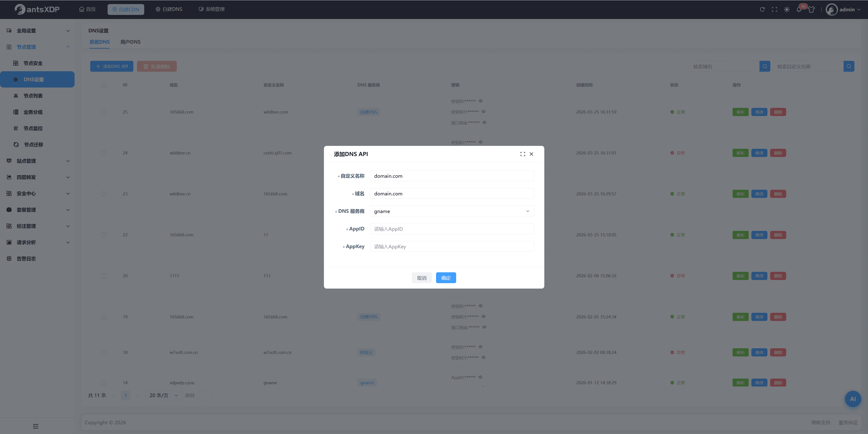Viewport: 868px width, 434px height.
Task: Open the 20 条/页 page size selector
Action: (x=163, y=395)
